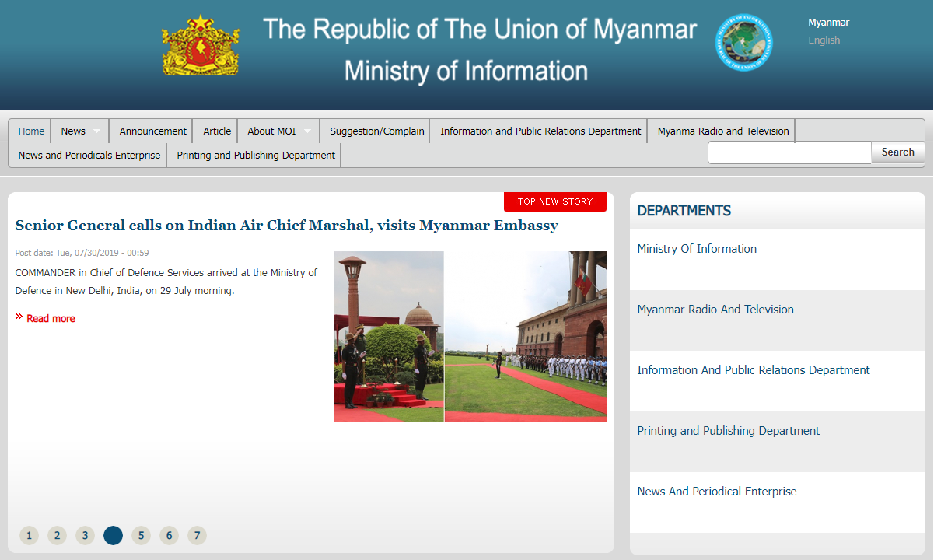Click the COMMANDER in Chief summary paragraph
Image resolution: width=934 pixels, height=560 pixels.
[x=166, y=282]
